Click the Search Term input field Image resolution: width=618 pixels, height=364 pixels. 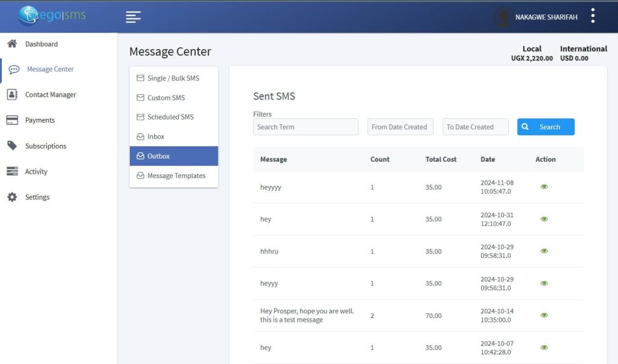305,127
